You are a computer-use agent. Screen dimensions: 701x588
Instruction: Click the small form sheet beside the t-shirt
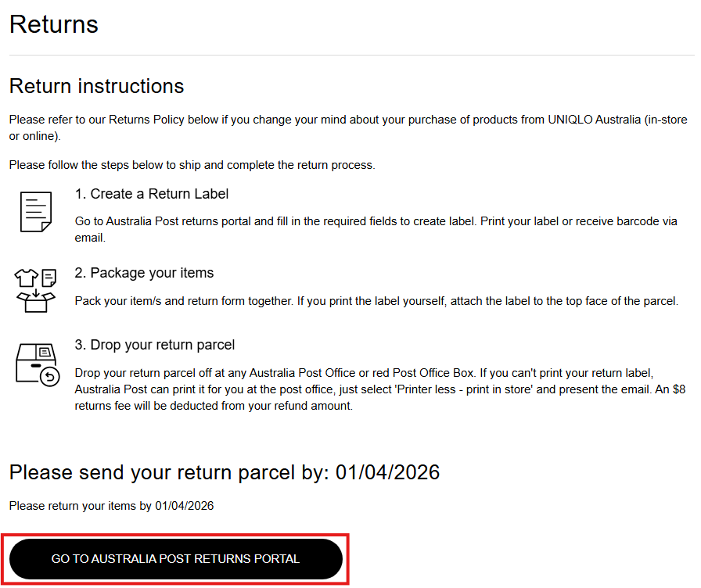[x=49, y=277]
